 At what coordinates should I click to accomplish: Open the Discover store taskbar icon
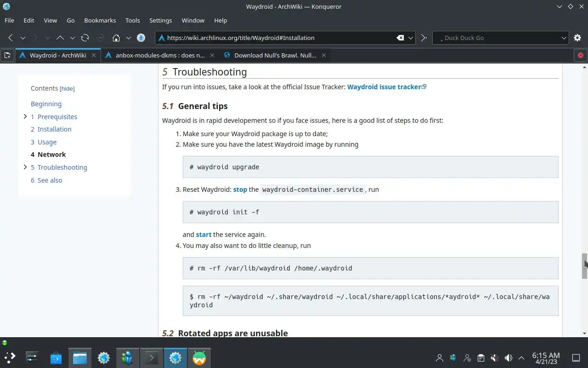(x=56, y=357)
